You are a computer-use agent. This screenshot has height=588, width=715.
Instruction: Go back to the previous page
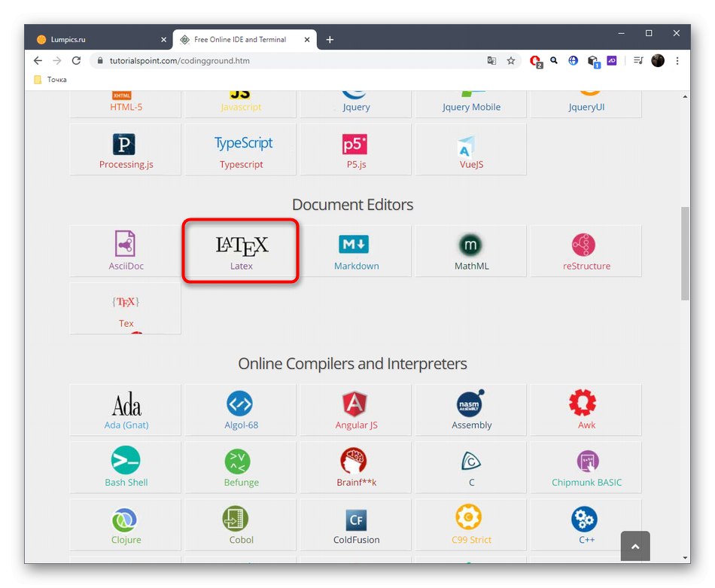coord(38,61)
